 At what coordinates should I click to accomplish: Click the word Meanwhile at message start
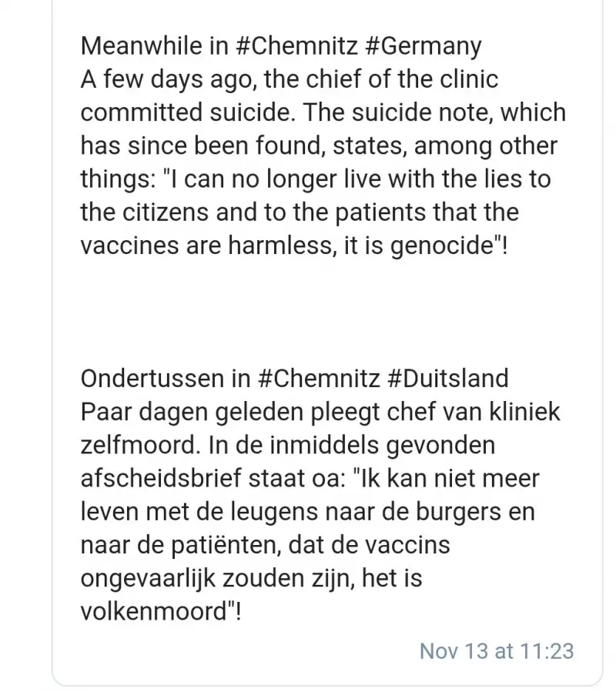click(142, 46)
